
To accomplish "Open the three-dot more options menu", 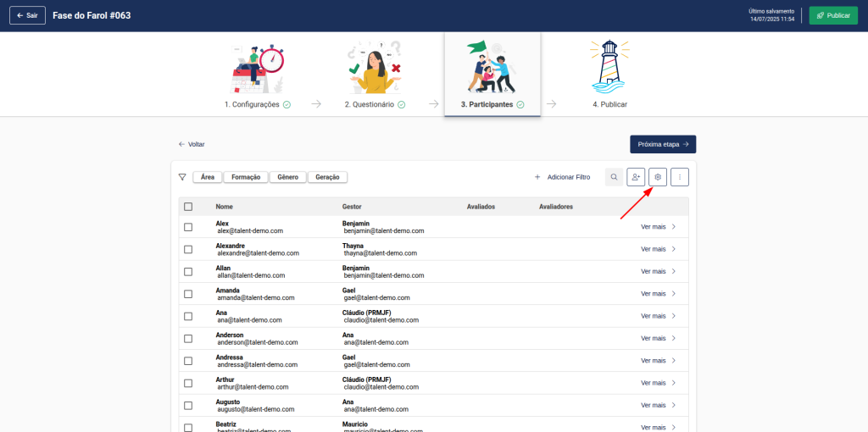I will point(680,177).
